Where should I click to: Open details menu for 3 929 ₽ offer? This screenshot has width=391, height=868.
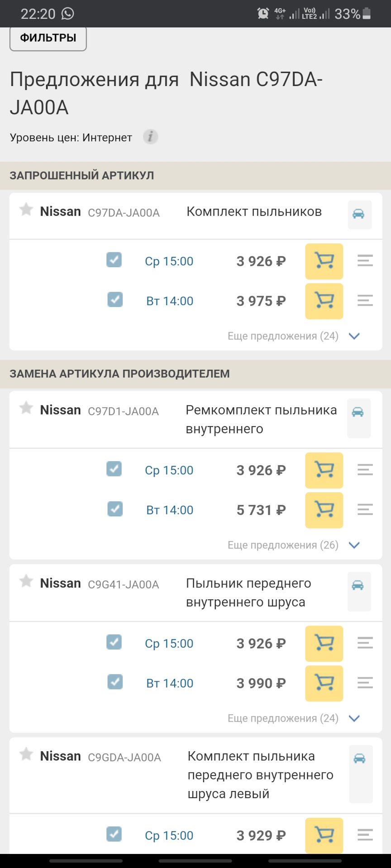click(x=365, y=835)
